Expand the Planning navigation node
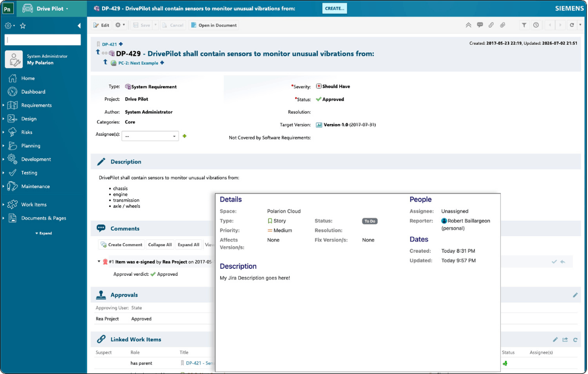 3,146
